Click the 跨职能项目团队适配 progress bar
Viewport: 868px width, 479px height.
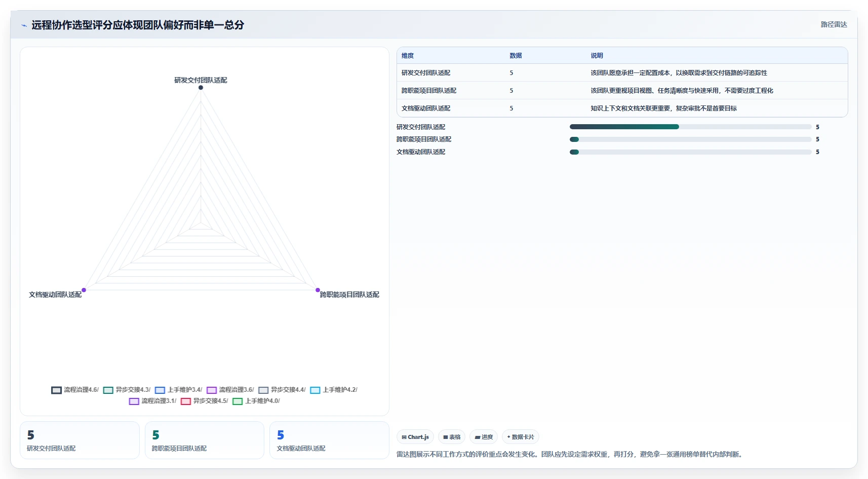tap(691, 139)
